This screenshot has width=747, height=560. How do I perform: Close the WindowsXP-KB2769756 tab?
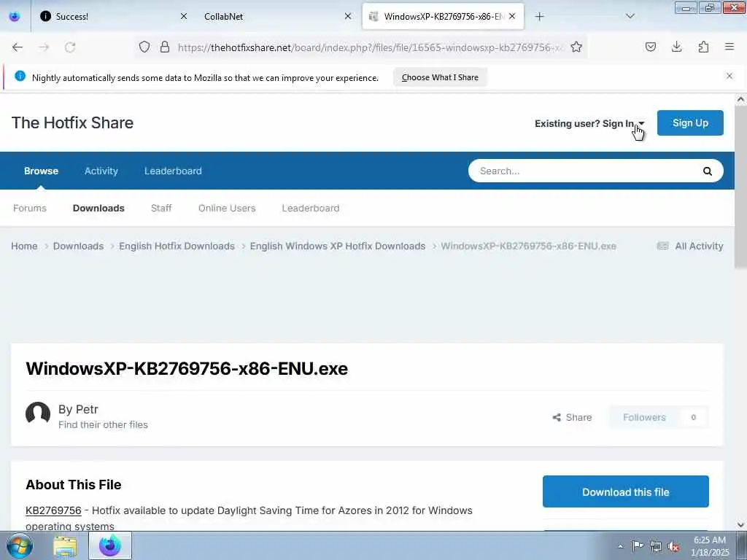512,16
